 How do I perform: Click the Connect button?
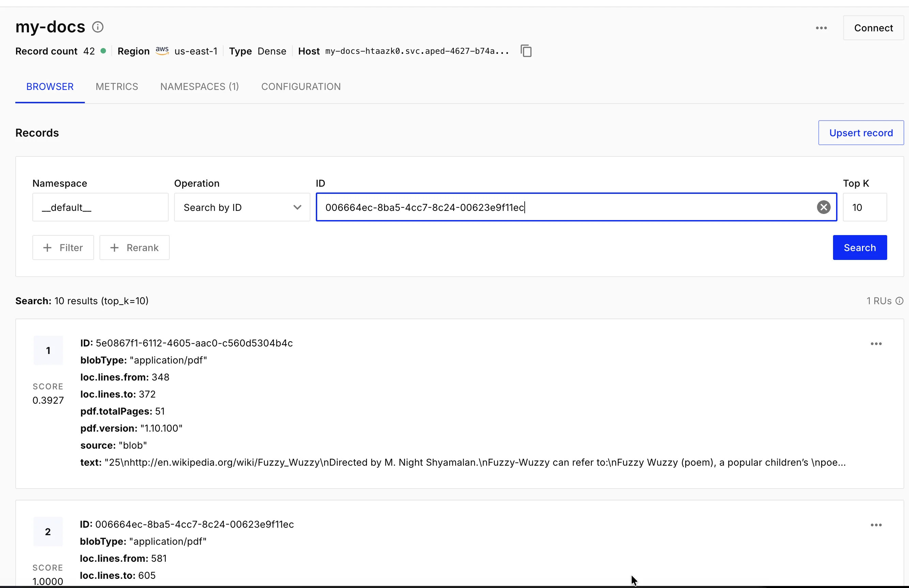(x=873, y=28)
